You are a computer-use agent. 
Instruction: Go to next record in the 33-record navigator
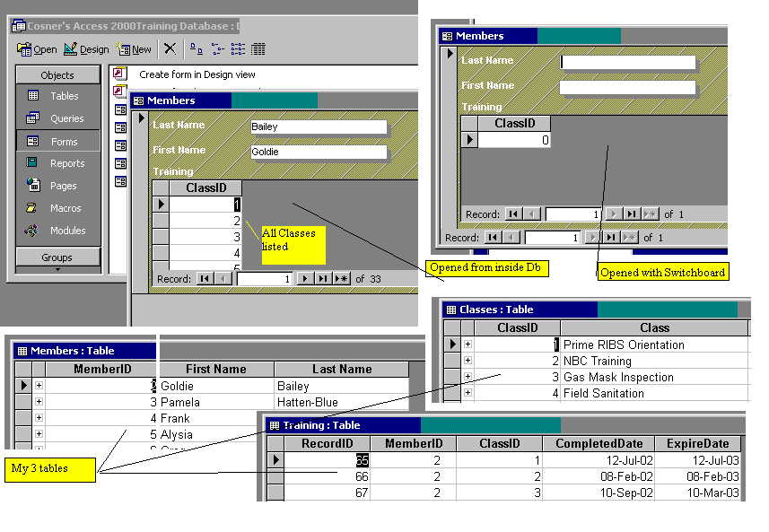tap(304, 278)
